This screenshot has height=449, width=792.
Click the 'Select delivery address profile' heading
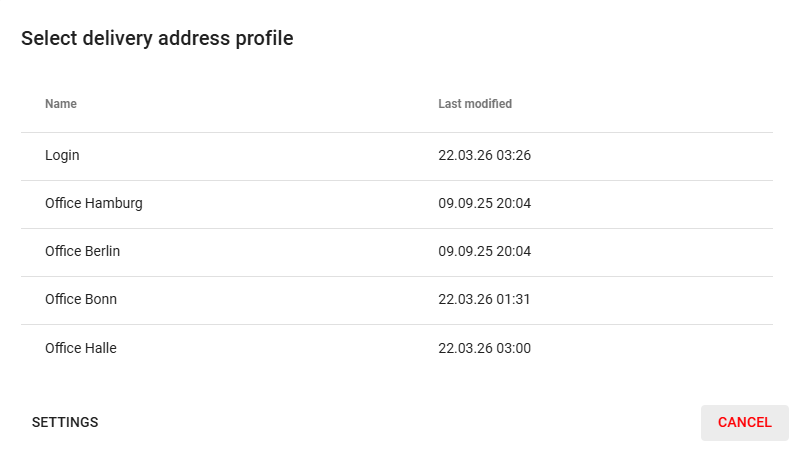tap(157, 39)
